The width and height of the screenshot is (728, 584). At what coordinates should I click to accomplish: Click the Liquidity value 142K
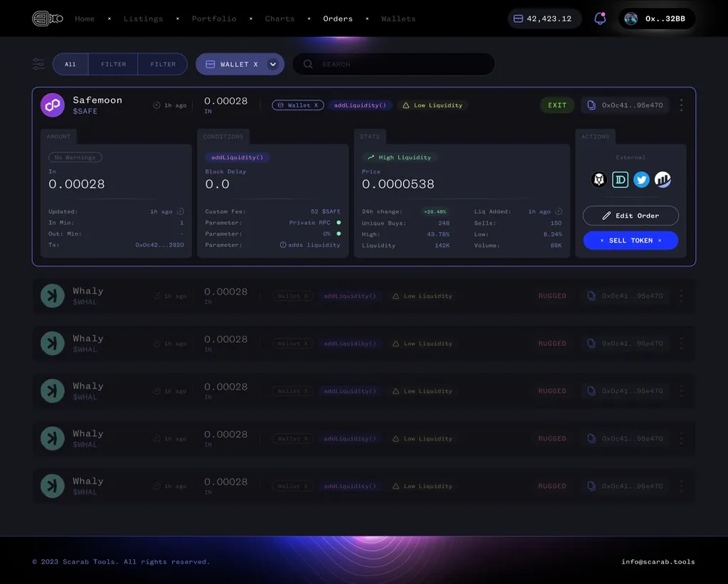point(442,245)
